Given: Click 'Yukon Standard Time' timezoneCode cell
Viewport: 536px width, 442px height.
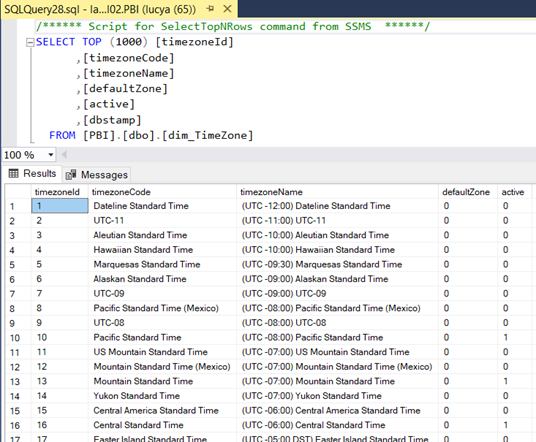Looking at the screenshot, I should pos(162,396).
